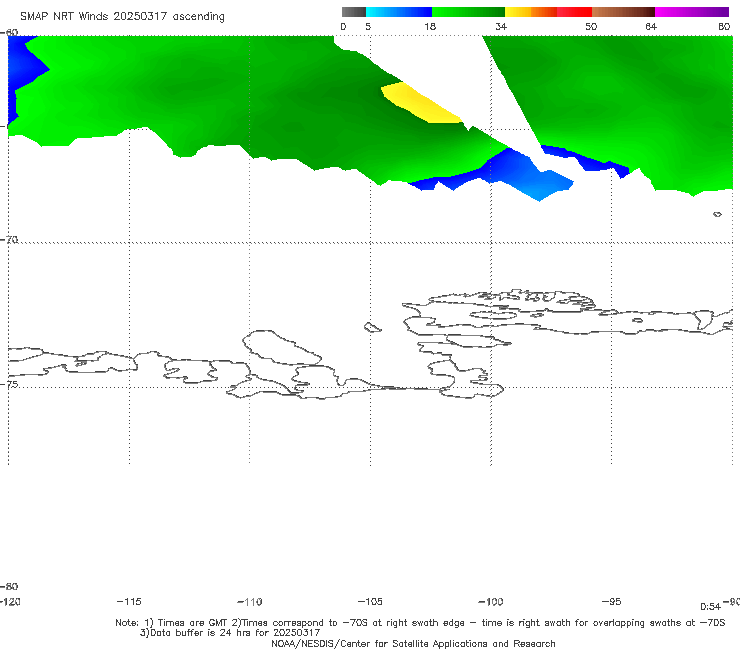Choose the yellow-orange segment of the color bar
The width and height of the screenshot is (740, 650).
click(x=531, y=12)
